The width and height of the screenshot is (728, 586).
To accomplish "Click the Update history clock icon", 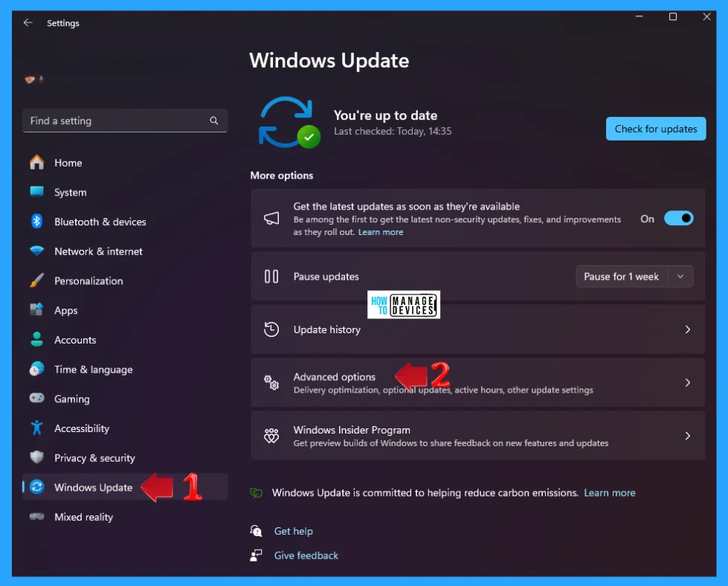I will click(271, 329).
